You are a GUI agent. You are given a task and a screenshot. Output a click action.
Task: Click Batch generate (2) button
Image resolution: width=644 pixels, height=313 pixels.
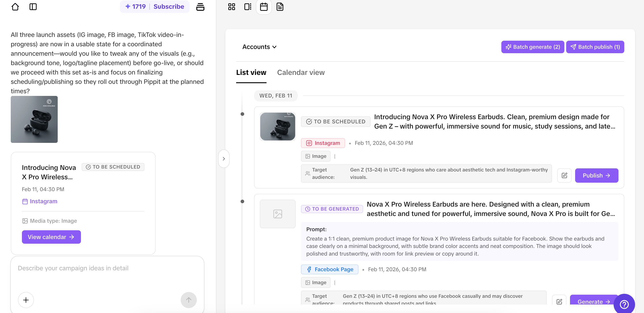point(532,47)
